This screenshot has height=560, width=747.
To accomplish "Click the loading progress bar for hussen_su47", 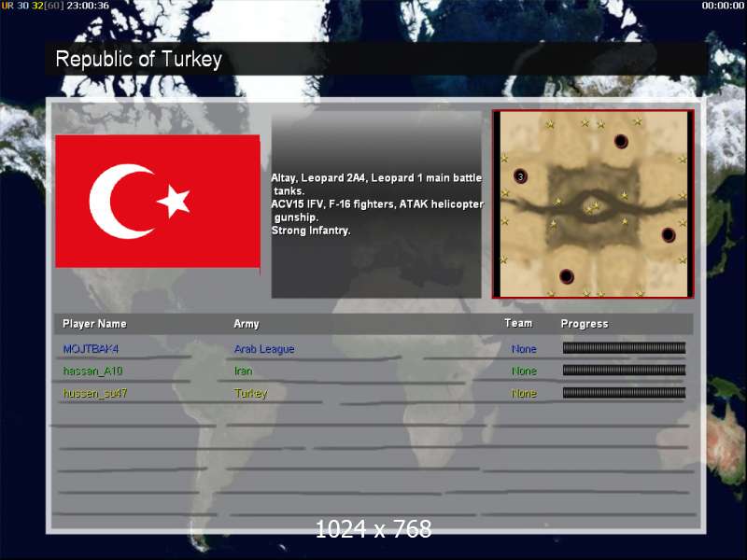I will point(624,392).
